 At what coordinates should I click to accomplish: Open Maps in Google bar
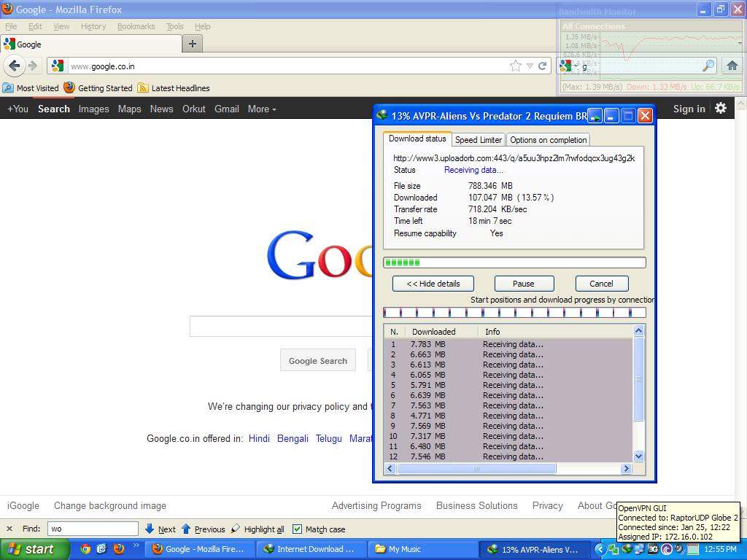130,109
